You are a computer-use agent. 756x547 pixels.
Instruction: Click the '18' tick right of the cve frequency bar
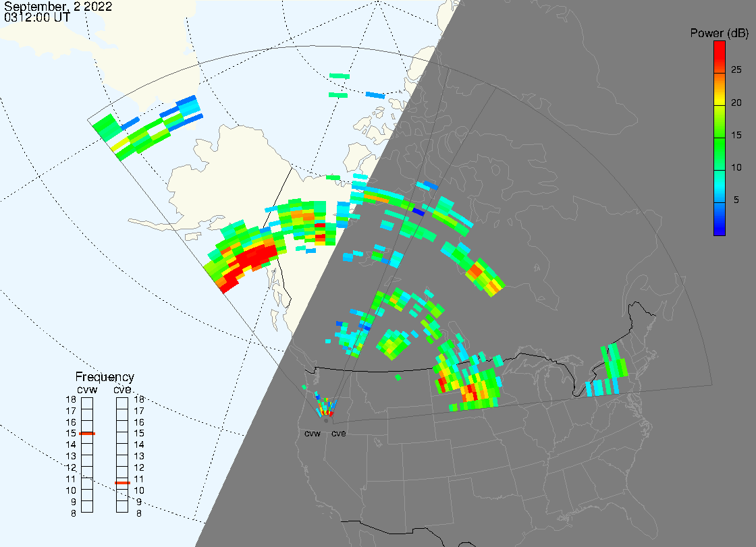(x=139, y=399)
